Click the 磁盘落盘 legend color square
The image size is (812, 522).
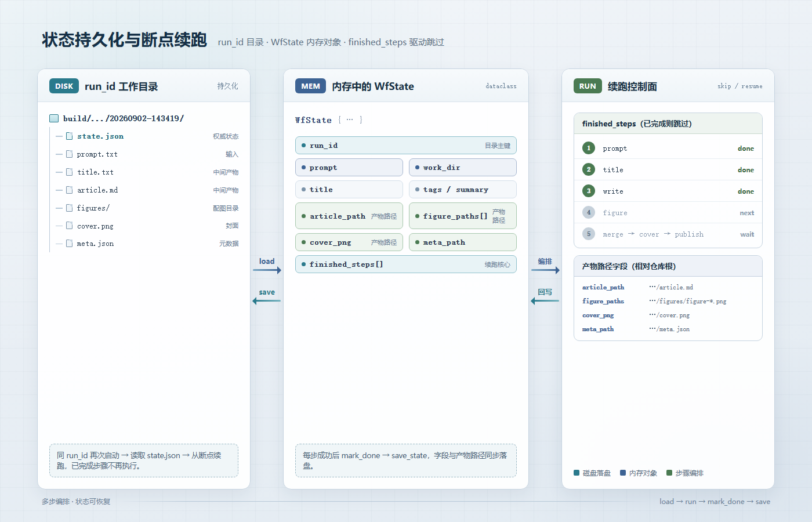click(577, 473)
